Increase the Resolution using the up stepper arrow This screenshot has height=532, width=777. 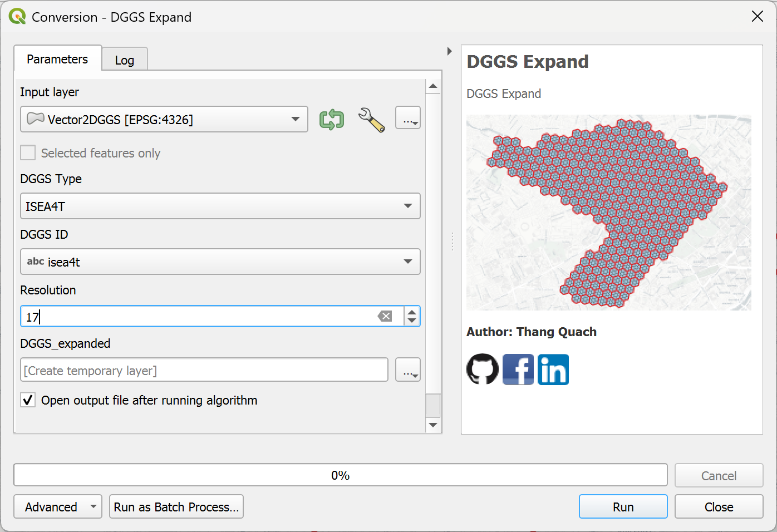412,312
